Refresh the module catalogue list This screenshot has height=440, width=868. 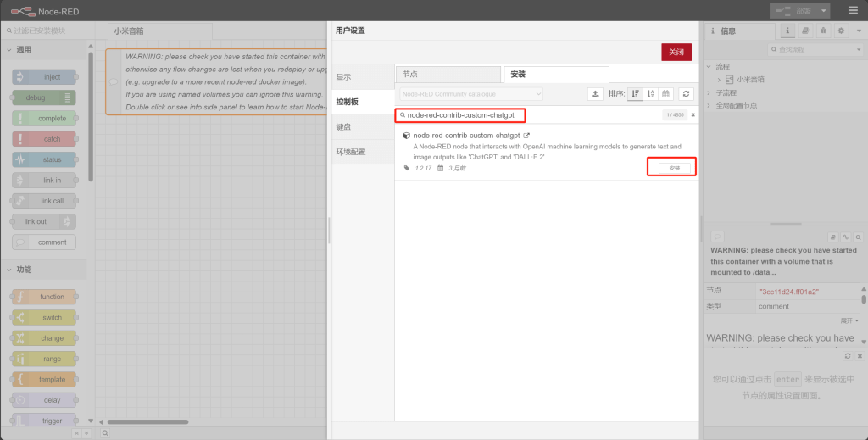point(686,94)
